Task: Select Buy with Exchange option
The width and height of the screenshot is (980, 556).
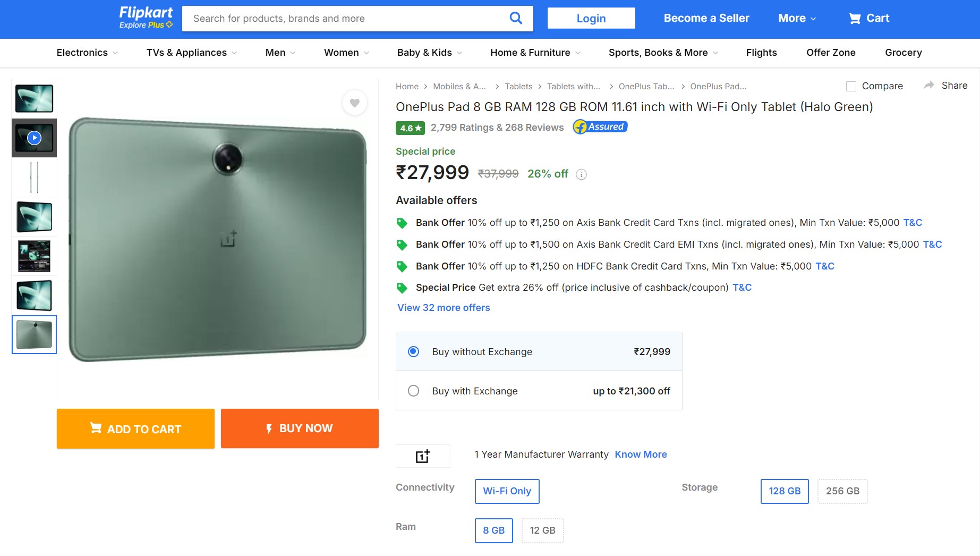Action: click(x=414, y=391)
